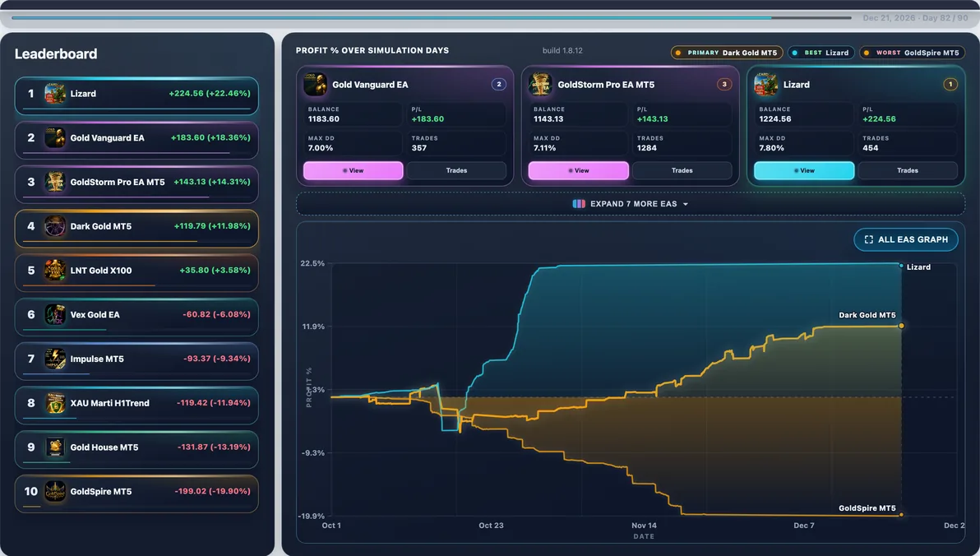Click the XAU Marti H1Trend avatar icon

55,403
